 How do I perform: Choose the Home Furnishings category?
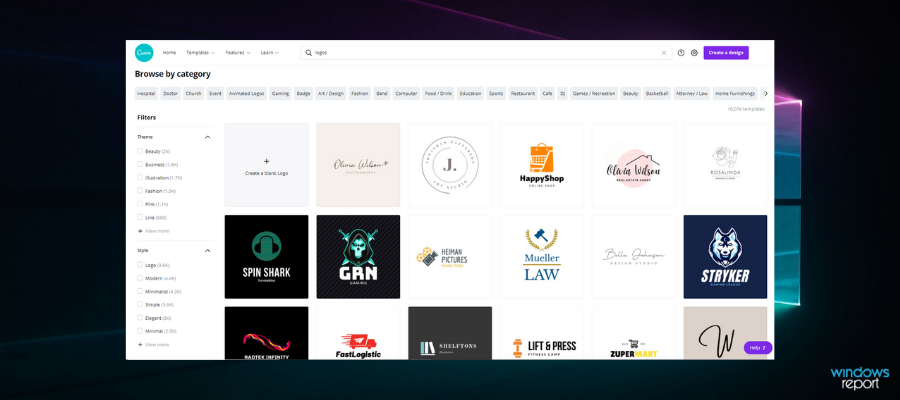click(735, 93)
